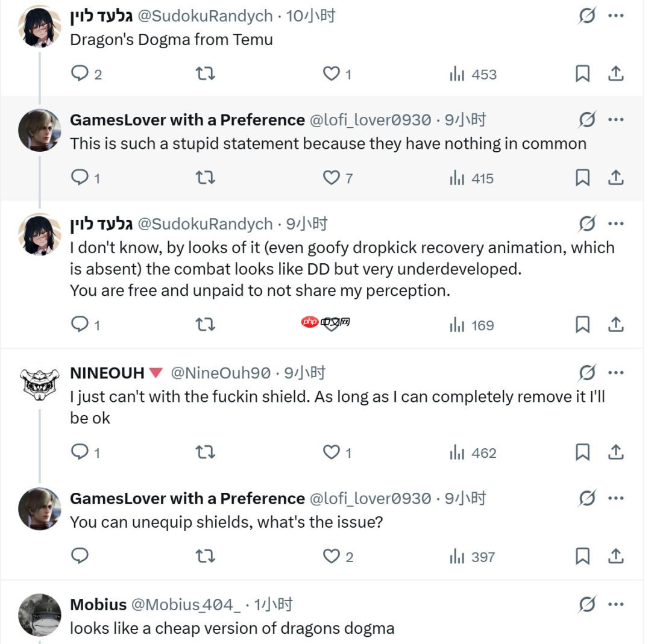Image resolution: width=651 pixels, height=644 pixels.
Task: Click Mobius's profile picture
Action: [x=40, y=615]
